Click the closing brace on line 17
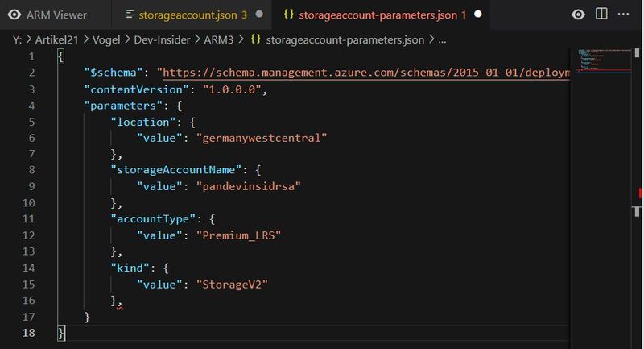This screenshot has width=644, height=349. (x=87, y=317)
